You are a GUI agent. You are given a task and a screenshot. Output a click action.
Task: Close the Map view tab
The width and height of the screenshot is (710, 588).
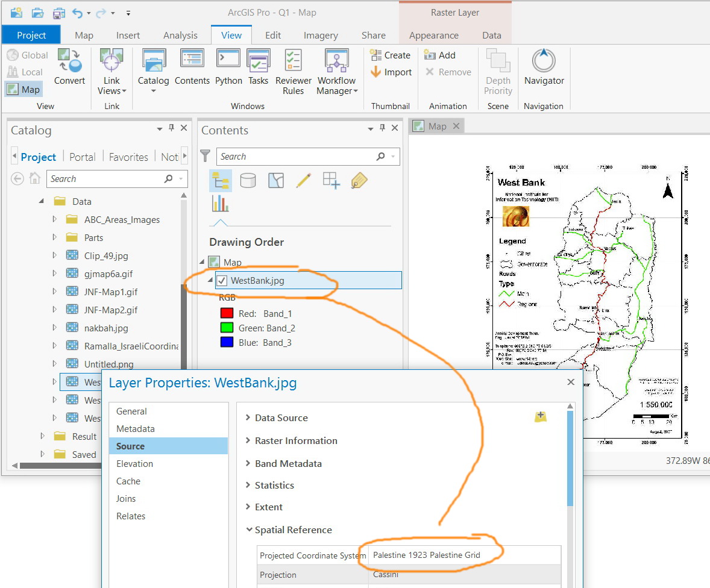click(x=456, y=126)
